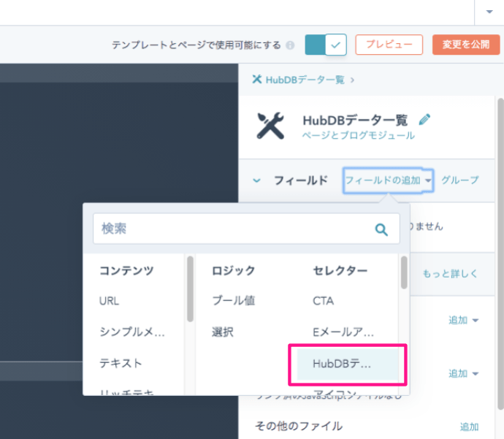Click the プレビュー button
Screen dimensions: 504x439
[389, 45]
